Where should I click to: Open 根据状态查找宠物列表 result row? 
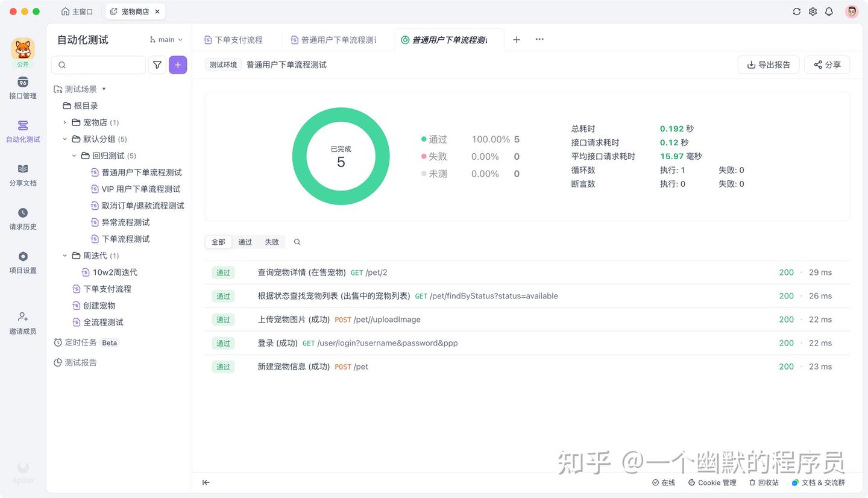[527, 296]
